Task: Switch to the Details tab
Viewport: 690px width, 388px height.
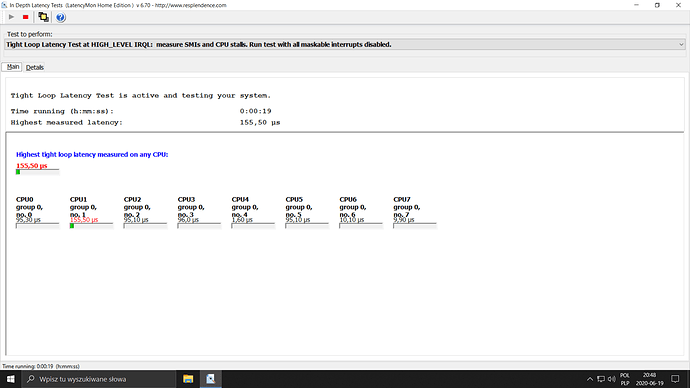Action: click(34, 67)
